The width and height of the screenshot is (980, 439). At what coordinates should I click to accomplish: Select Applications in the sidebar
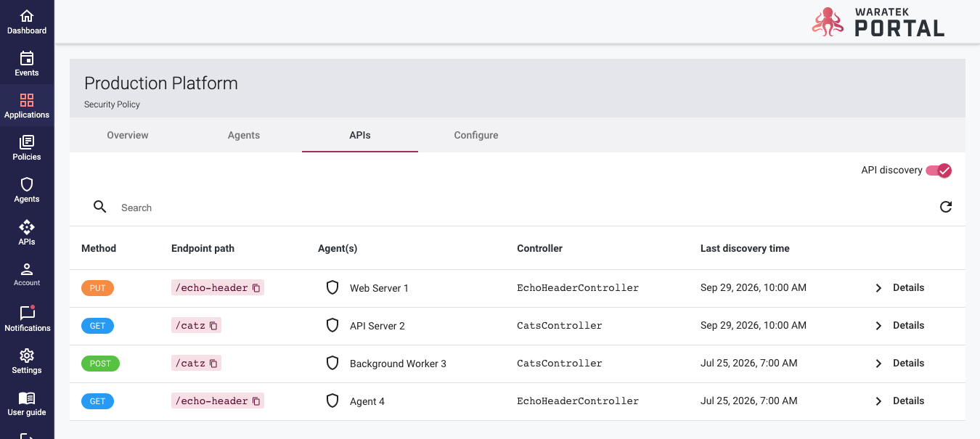[x=27, y=105]
